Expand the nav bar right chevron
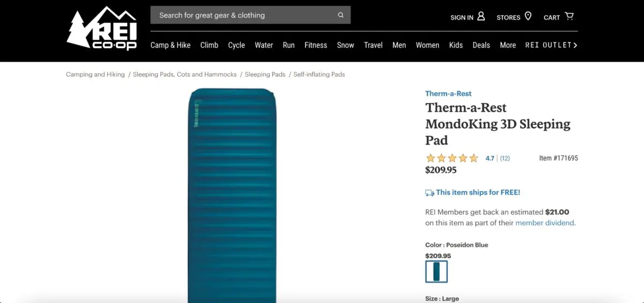 (x=575, y=45)
